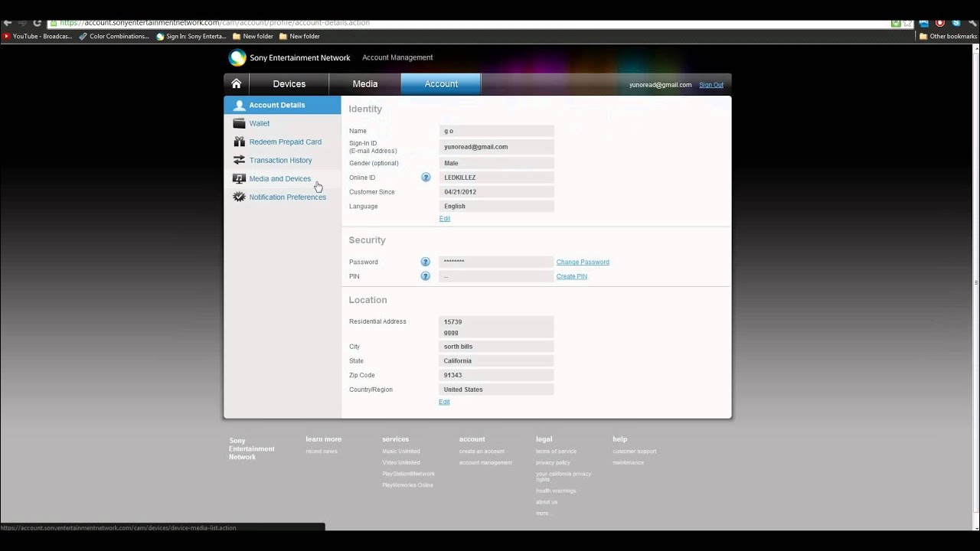Click the yunoread@gmail.com text in the navigation bar
Viewport: 980px width, 551px height.
coord(661,85)
